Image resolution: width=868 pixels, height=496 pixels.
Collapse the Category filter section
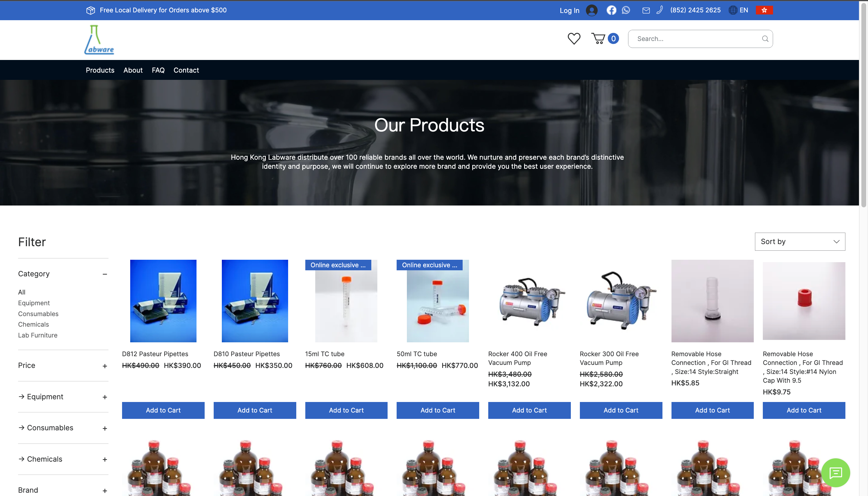click(105, 274)
